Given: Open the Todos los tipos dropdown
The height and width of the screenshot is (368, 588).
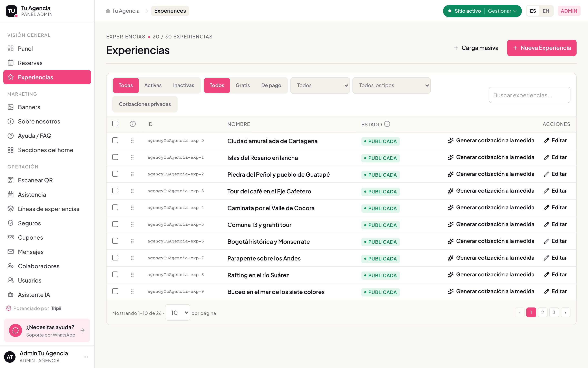Looking at the screenshot, I should 391,85.
